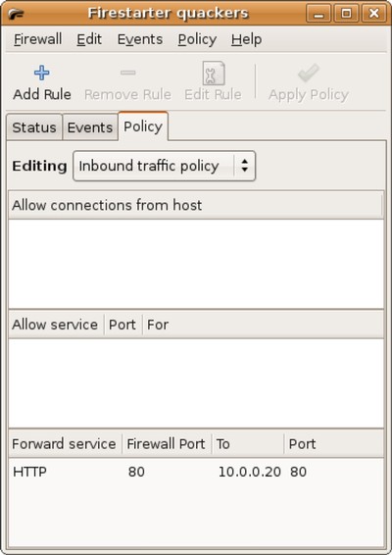
Task: Select the Policy tab
Action: pyautogui.click(x=143, y=126)
